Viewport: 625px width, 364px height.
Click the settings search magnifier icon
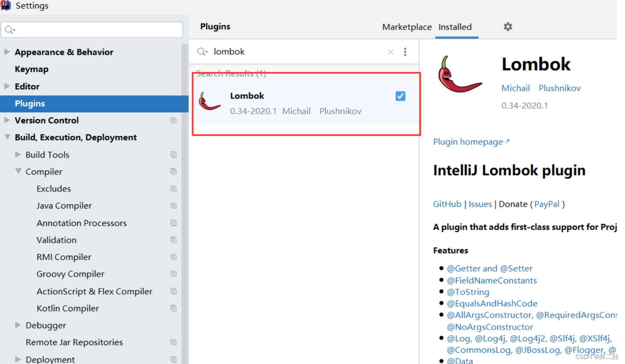pos(10,30)
